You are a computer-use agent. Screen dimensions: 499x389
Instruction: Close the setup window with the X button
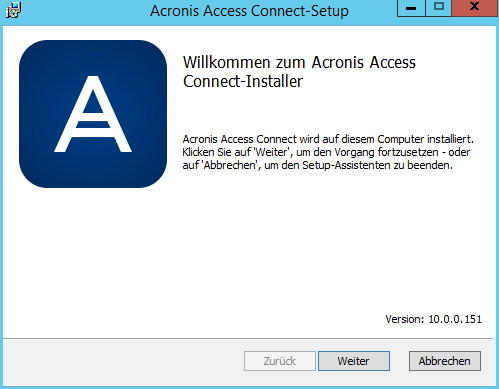click(x=475, y=8)
